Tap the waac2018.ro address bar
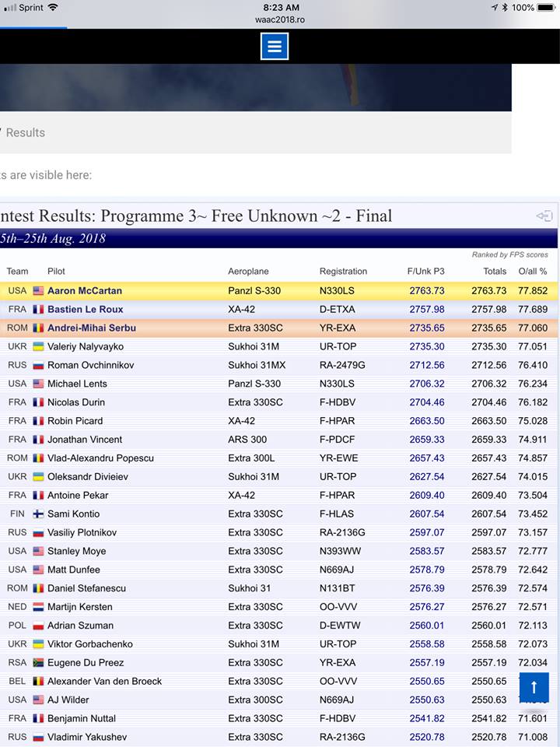This screenshot has width=560, height=747. coord(280,19)
